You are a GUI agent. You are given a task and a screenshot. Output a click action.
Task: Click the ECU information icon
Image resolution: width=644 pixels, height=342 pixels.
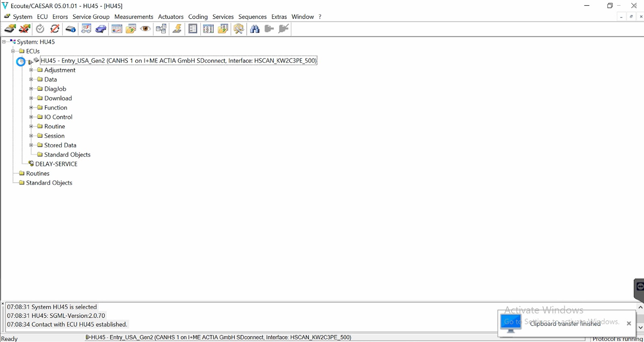pos(70,29)
